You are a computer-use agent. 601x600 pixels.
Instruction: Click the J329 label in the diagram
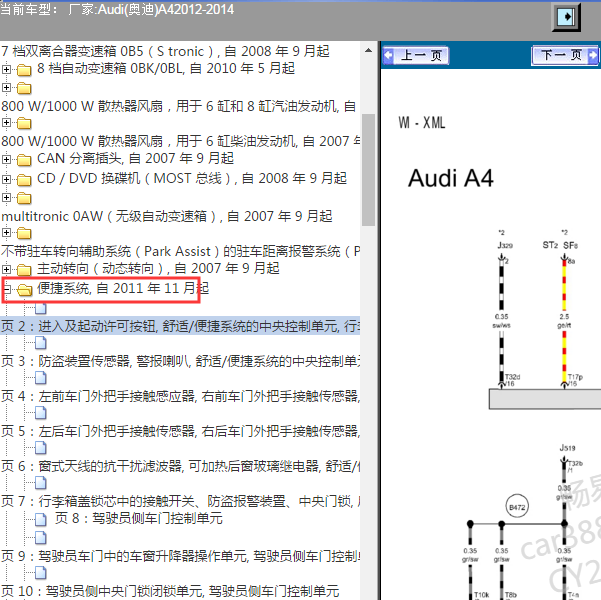(x=505, y=245)
